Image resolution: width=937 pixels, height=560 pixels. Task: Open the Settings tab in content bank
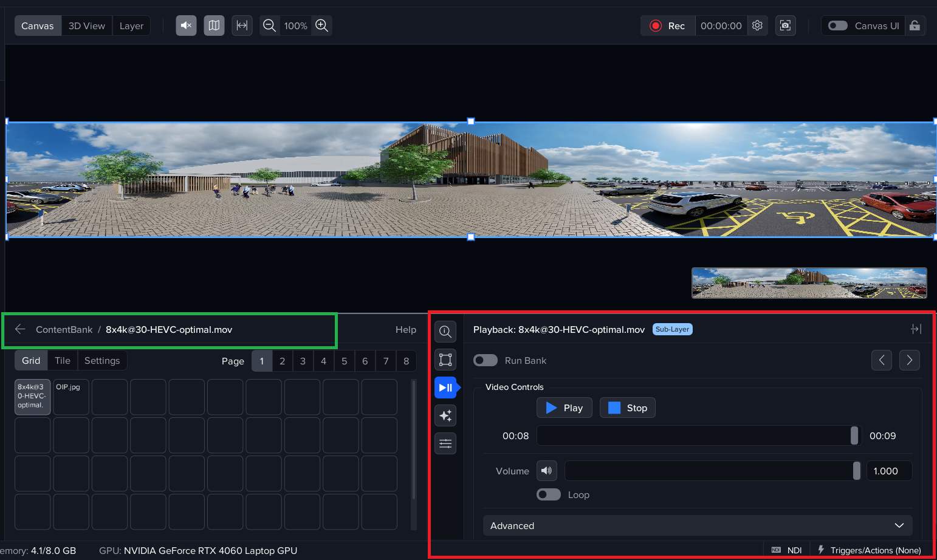pos(102,360)
